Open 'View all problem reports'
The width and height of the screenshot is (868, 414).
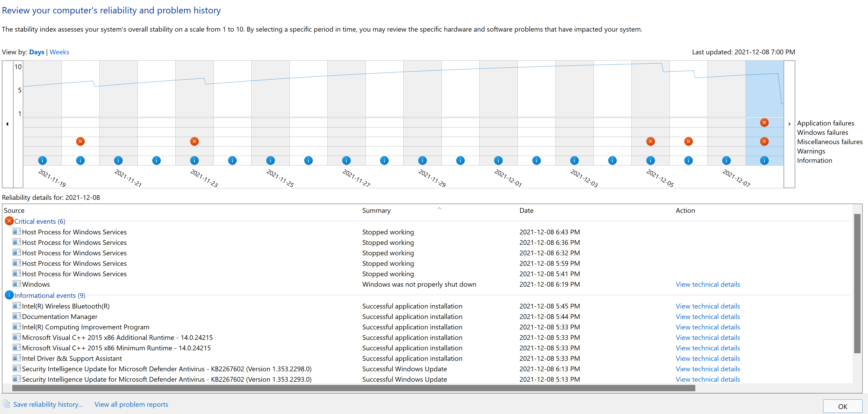pos(131,404)
